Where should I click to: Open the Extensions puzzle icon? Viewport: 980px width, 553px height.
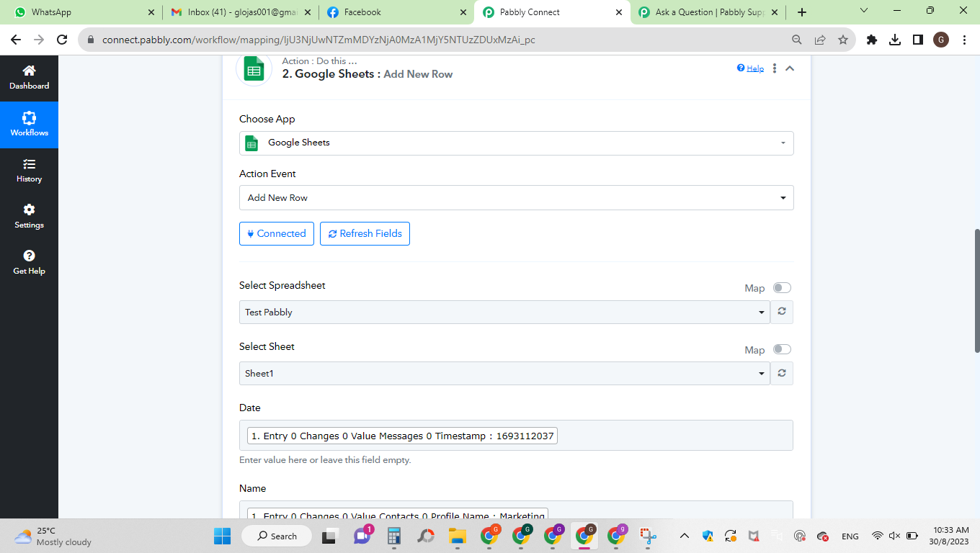click(872, 40)
